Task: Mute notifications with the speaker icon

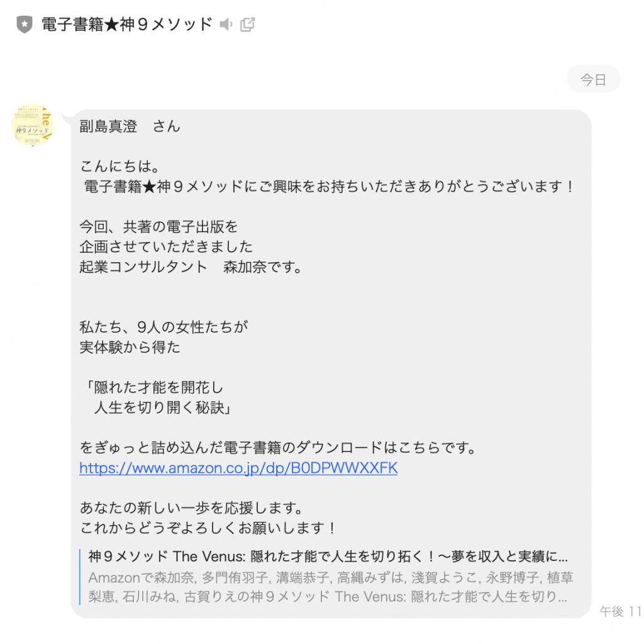Action: pyautogui.click(x=226, y=25)
